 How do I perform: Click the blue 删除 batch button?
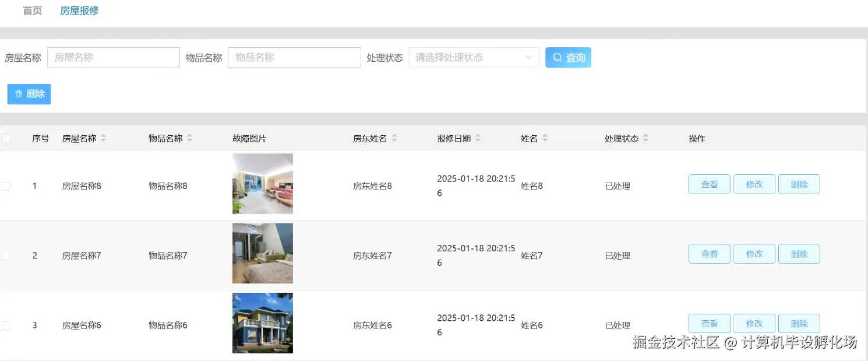(x=29, y=93)
